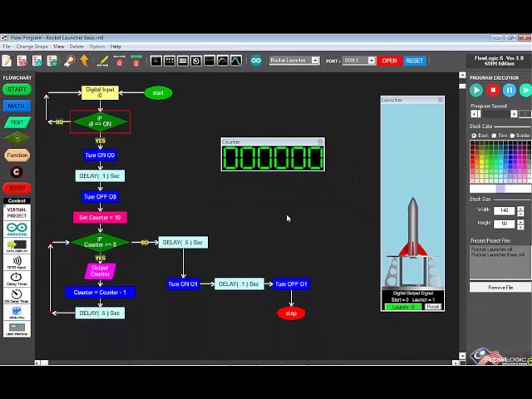Click the Arduino icon in the top toolbar
The image size is (532, 399).
[256, 61]
